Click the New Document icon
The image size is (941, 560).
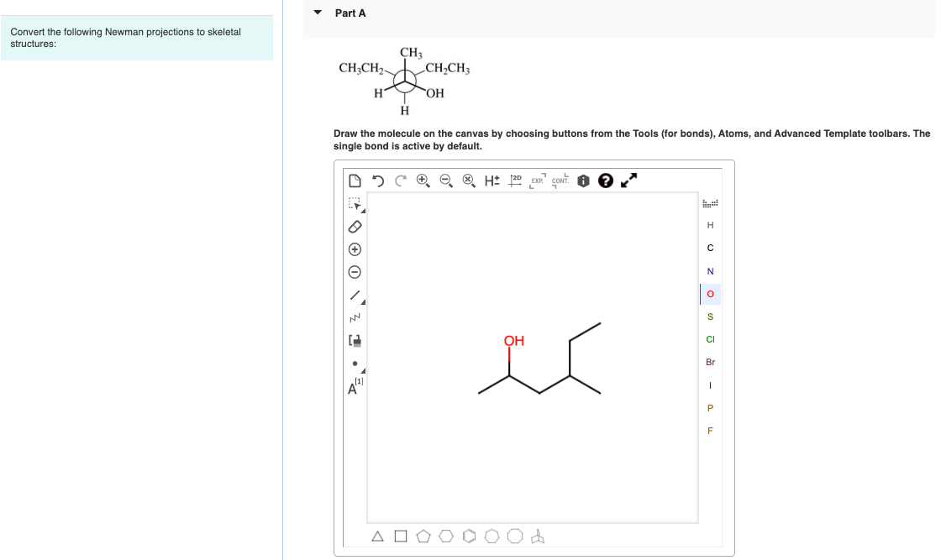coord(355,179)
